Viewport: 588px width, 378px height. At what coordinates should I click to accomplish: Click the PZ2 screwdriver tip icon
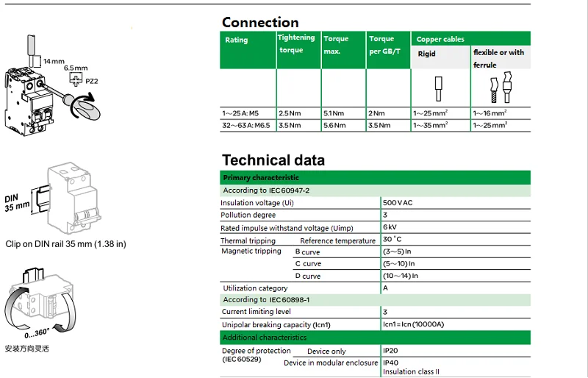76,79
